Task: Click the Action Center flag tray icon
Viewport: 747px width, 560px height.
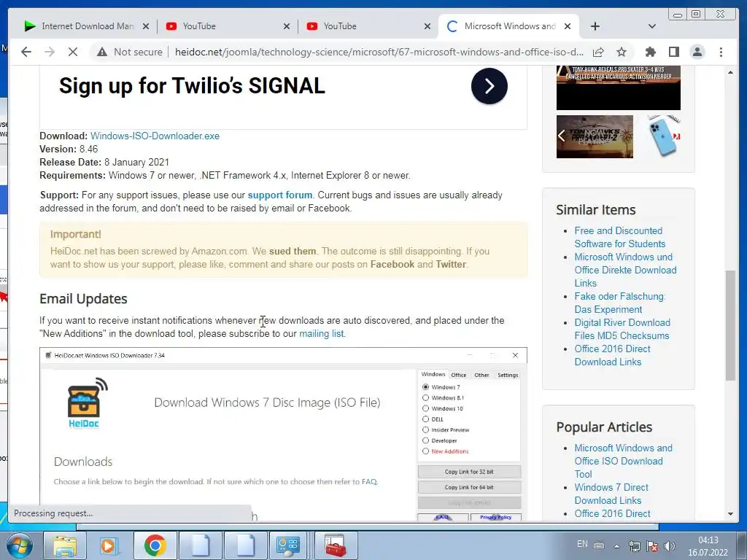Action: [x=651, y=546]
